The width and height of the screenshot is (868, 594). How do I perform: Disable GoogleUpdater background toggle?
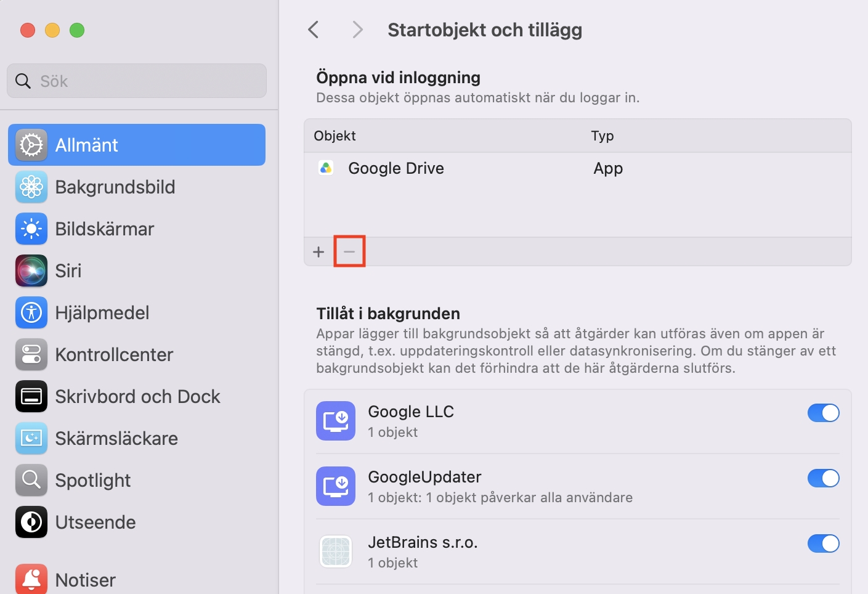pyautogui.click(x=824, y=478)
